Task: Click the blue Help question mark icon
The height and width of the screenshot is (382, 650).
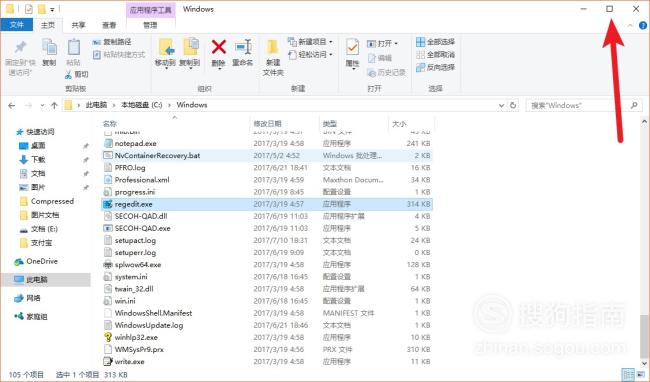Action: coord(643,25)
